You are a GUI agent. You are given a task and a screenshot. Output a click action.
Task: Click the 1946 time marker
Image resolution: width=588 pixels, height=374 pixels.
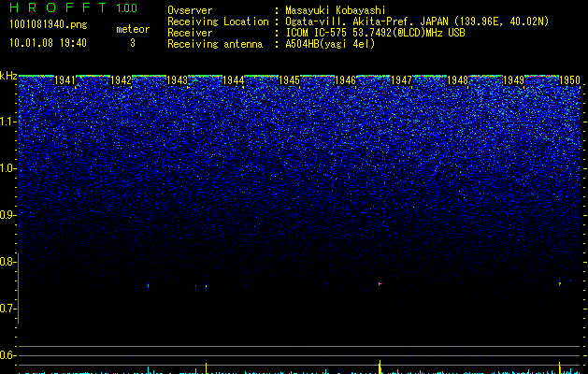tap(345, 80)
